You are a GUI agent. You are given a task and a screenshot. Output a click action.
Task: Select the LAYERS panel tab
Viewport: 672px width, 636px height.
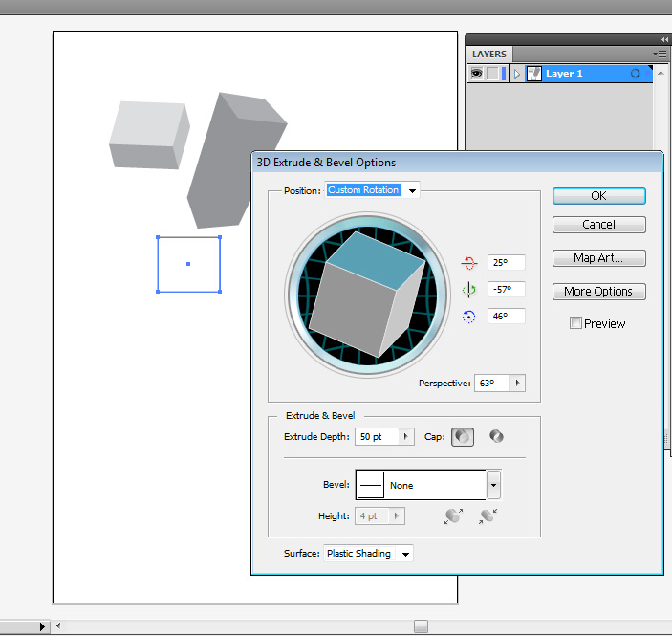[490, 55]
